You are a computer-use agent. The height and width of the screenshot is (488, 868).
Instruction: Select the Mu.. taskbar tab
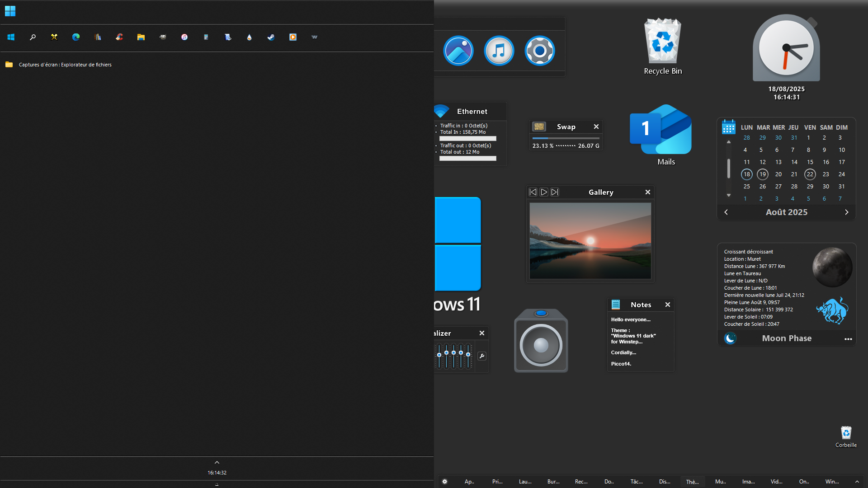(x=720, y=482)
